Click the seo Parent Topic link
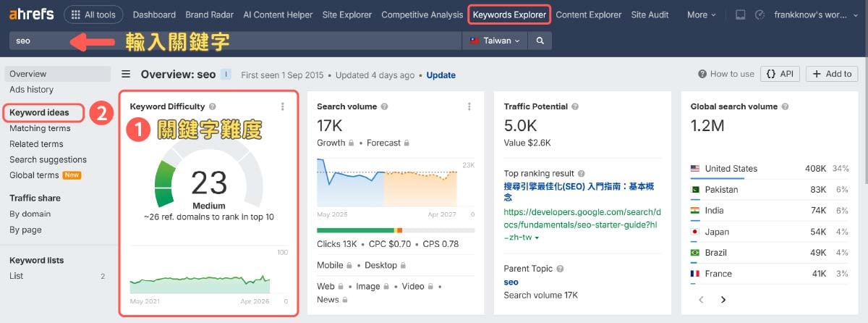This screenshot has height=323, width=868. 511,282
